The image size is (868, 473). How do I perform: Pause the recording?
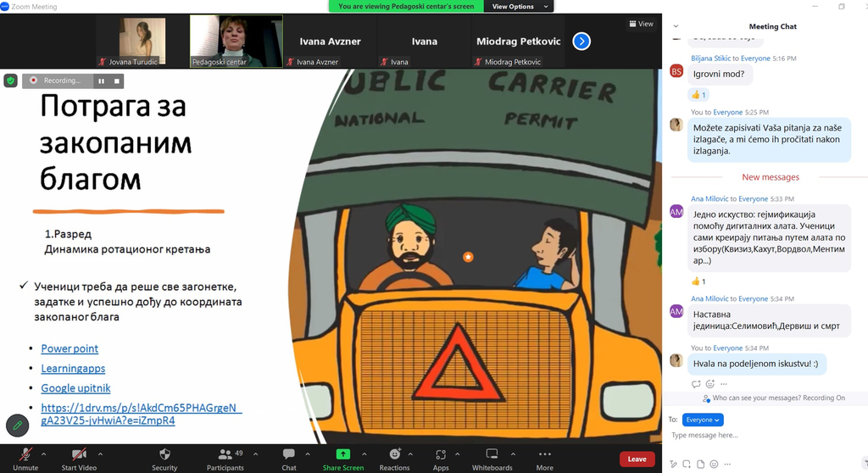[101, 81]
